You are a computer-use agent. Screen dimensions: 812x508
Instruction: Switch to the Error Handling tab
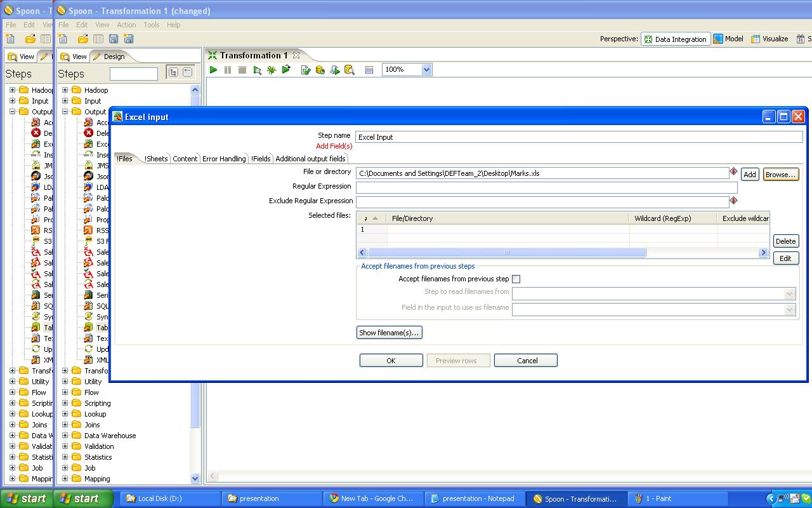224,158
